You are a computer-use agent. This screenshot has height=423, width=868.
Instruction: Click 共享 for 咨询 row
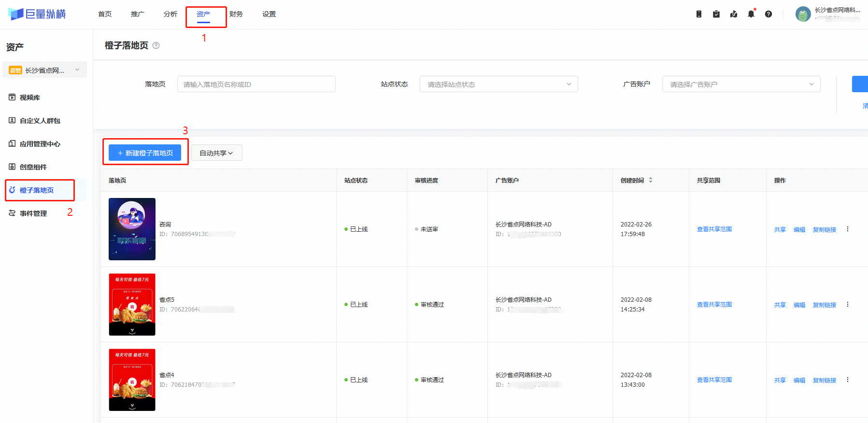pyautogui.click(x=780, y=230)
